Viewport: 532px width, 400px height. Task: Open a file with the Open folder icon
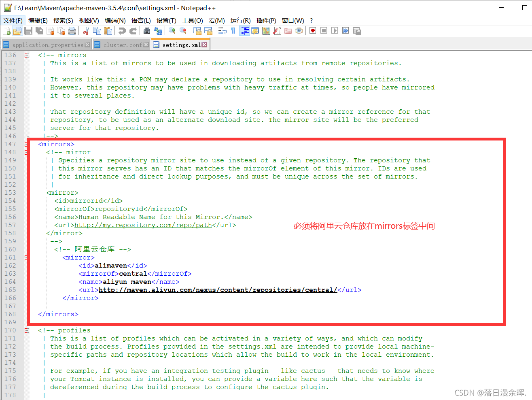point(17,31)
